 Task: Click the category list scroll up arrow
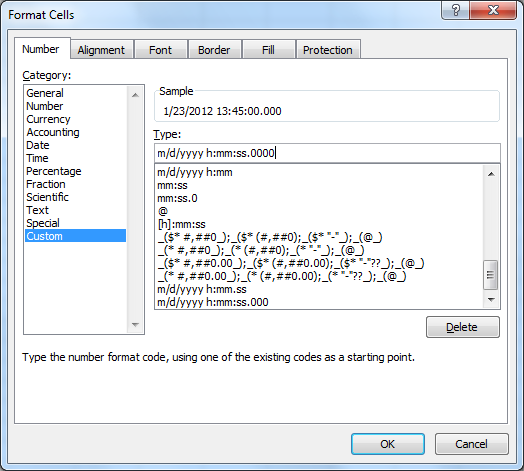pos(135,95)
